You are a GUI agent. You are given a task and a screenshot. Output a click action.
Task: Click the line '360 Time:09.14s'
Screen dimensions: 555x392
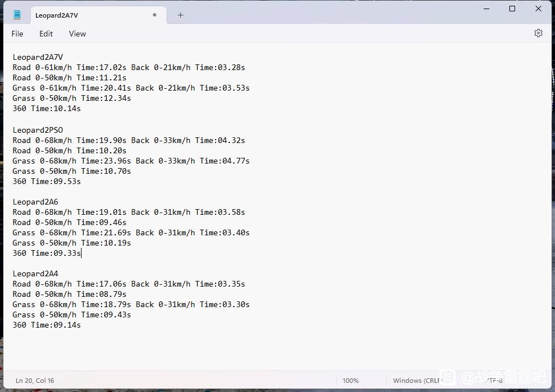point(47,325)
